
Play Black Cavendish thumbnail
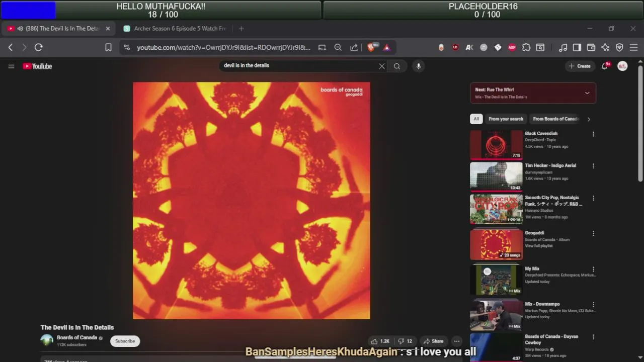pos(496,145)
